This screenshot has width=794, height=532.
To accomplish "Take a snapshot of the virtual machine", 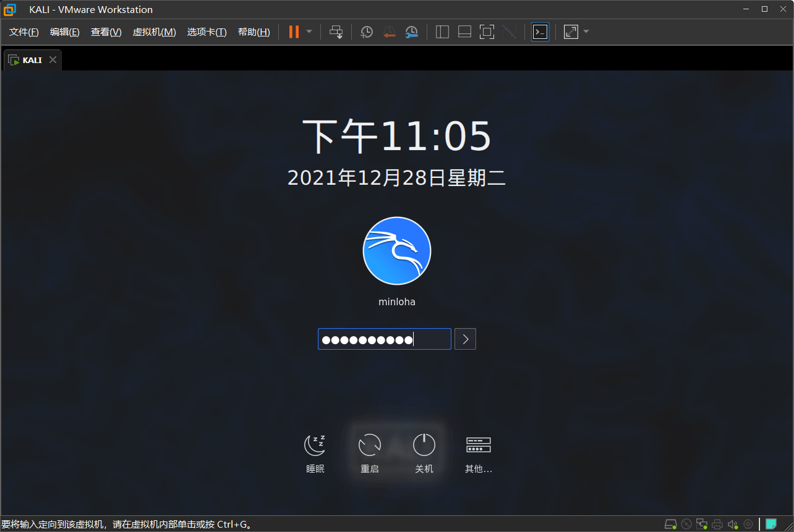I will pos(367,32).
